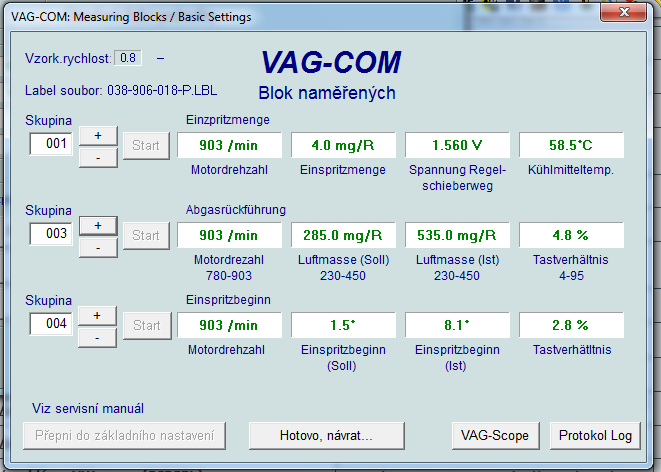Image resolution: width=661 pixels, height=472 pixels.
Task: Click the Motordrezahl 780-903 label
Action: click(x=229, y=268)
